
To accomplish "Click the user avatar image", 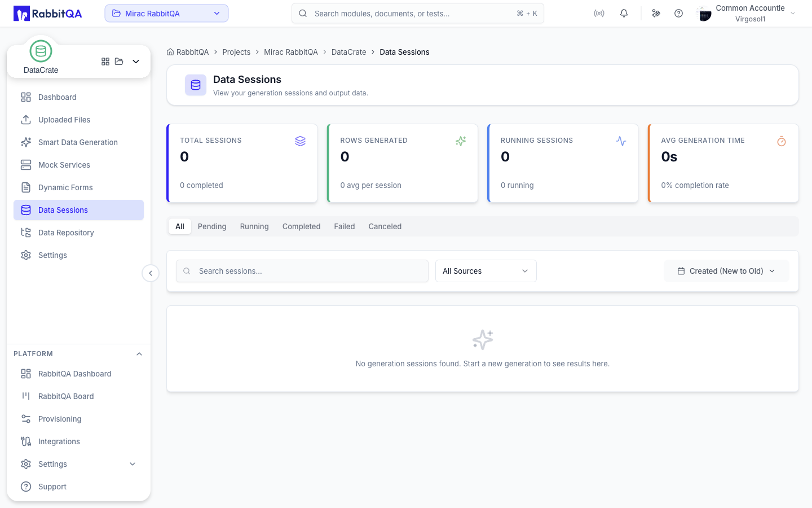I will pyautogui.click(x=704, y=14).
